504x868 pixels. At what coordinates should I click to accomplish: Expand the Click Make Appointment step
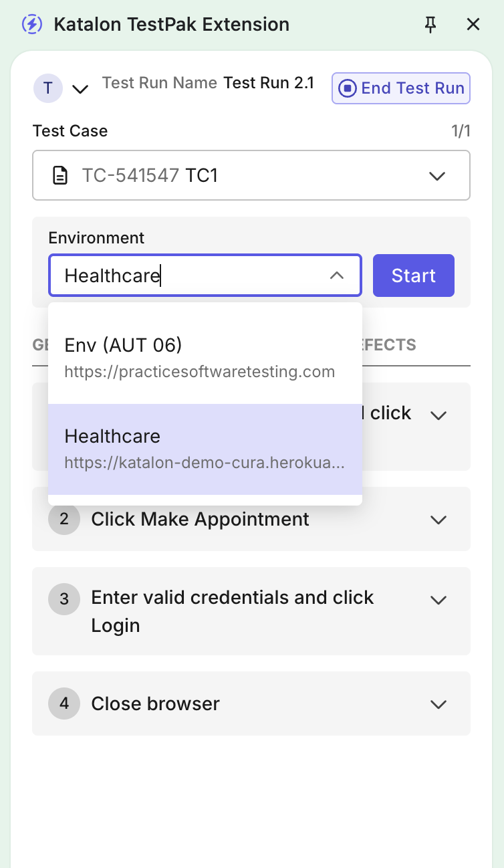pyautogui.click(x=438, y=520)
